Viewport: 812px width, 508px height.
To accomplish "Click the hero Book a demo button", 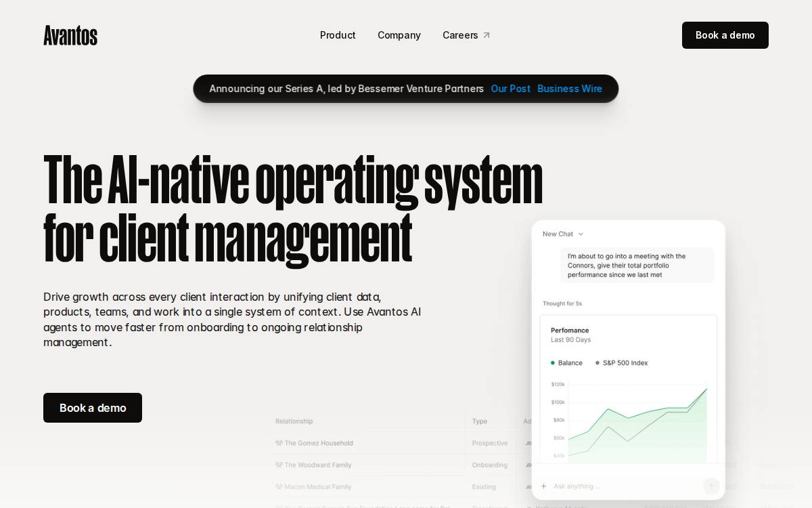I will coord(93,408).
